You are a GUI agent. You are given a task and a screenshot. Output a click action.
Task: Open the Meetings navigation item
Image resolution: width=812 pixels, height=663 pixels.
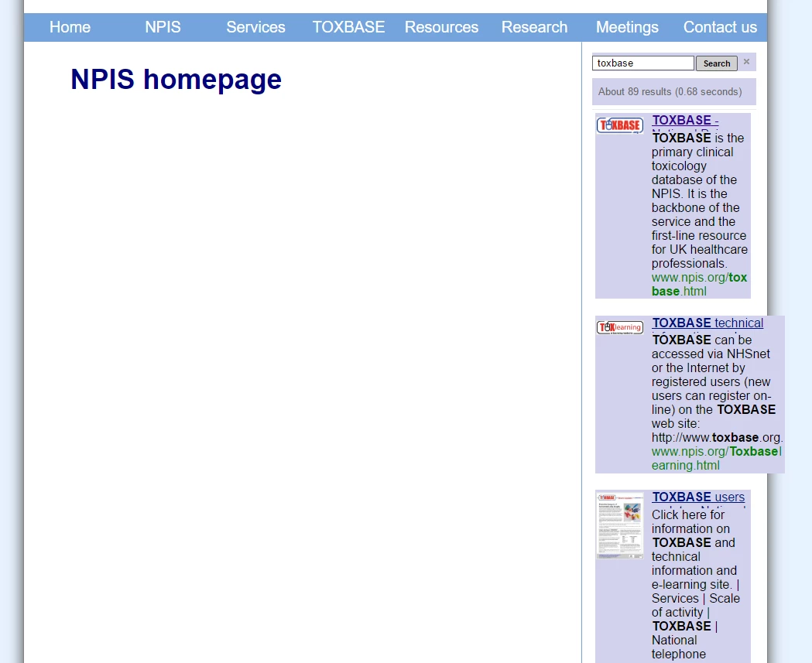[x=627, y=27]
